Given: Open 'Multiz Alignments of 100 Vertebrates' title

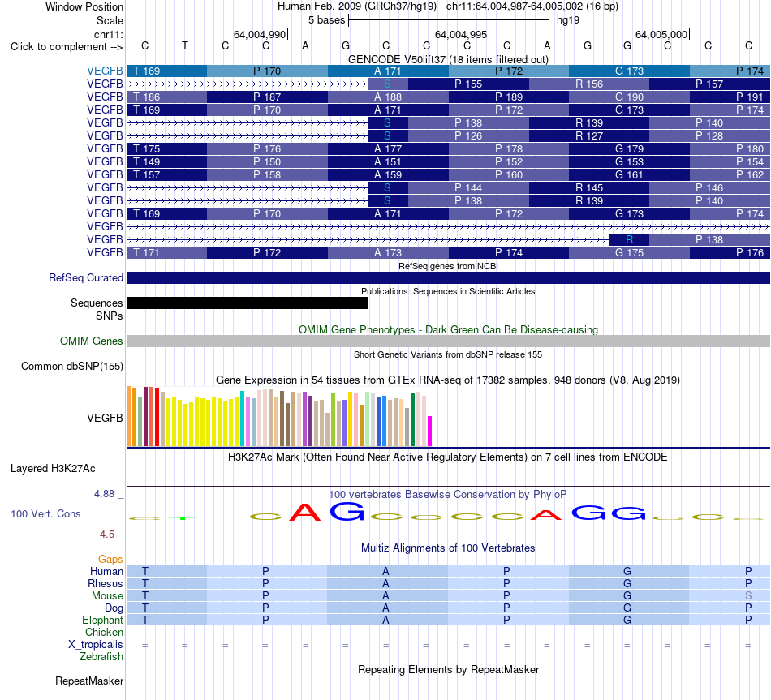Looking at the screenshot, I should (x=448, y=548).
